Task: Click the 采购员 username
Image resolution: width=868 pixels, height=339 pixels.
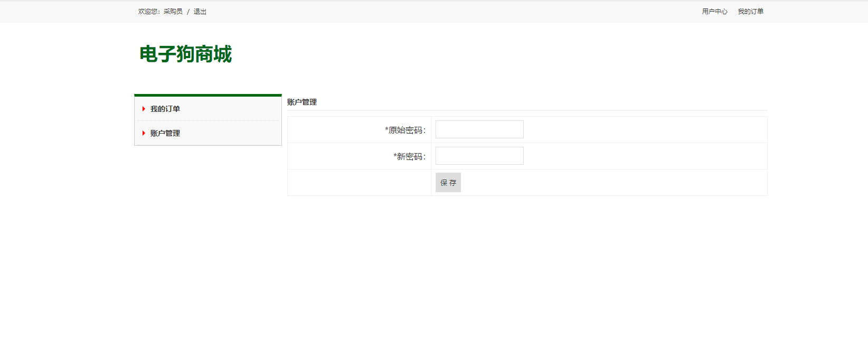Action: (173, 12)
